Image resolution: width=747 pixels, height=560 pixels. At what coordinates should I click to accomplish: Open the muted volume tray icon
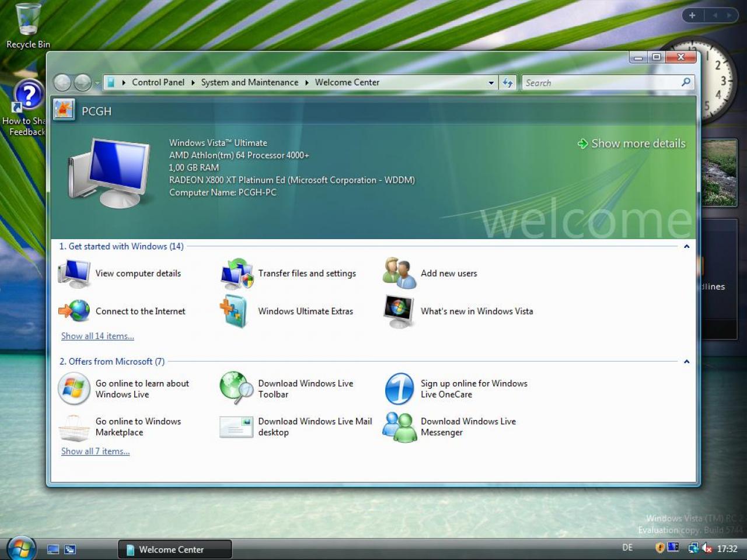(707, 548)
